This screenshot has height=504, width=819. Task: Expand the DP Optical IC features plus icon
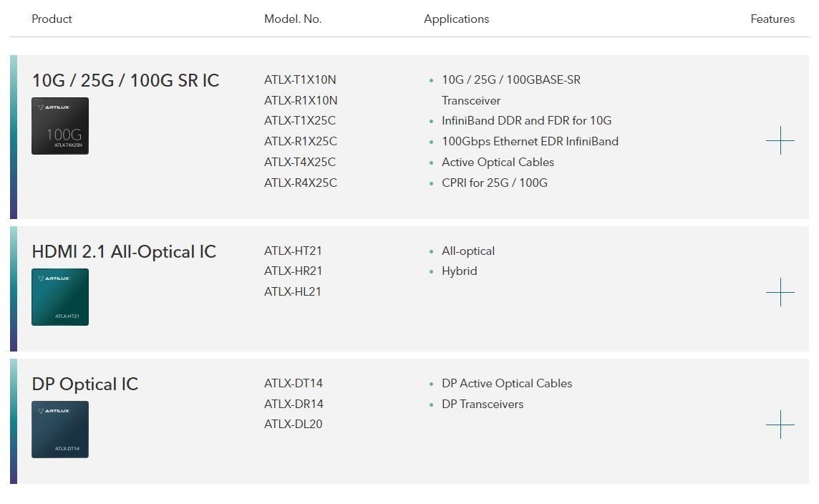(780, 425)
